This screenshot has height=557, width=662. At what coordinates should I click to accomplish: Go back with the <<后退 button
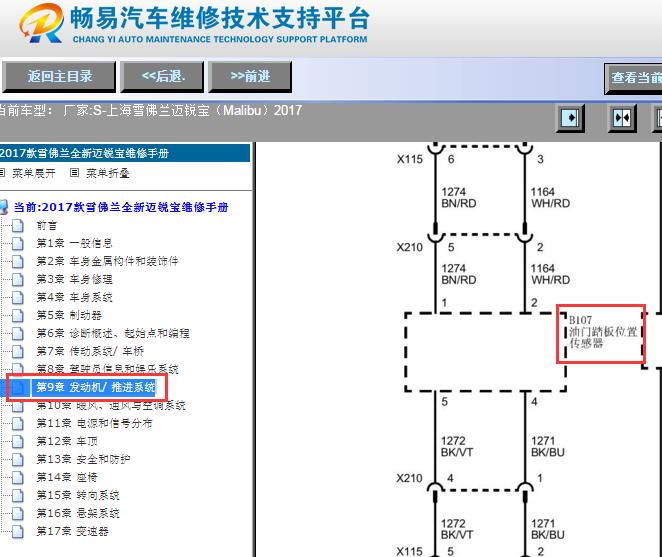click(163, 76)
